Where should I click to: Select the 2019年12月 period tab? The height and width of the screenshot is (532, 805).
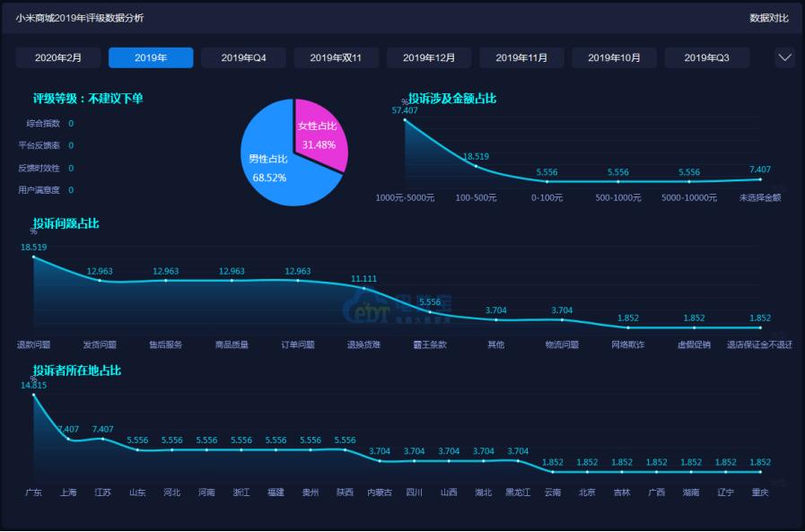click(x=429, y=57)
